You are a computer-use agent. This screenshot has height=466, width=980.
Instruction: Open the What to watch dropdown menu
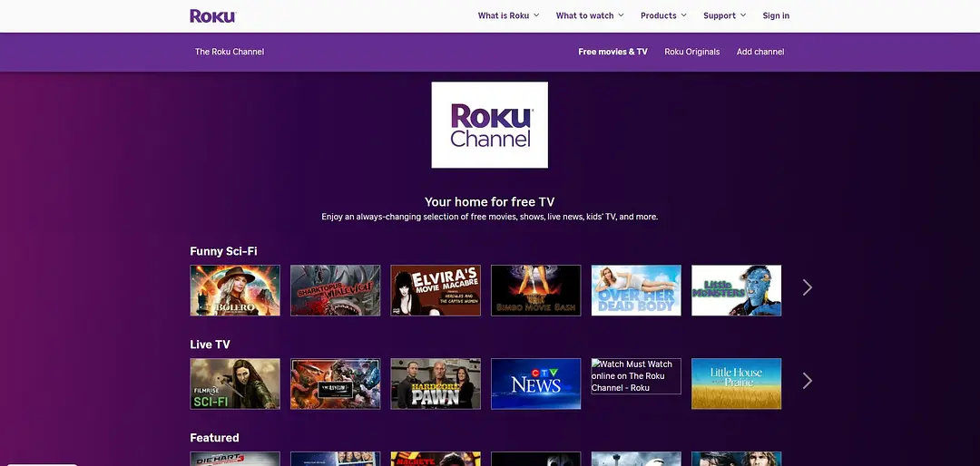pos(590,15)
